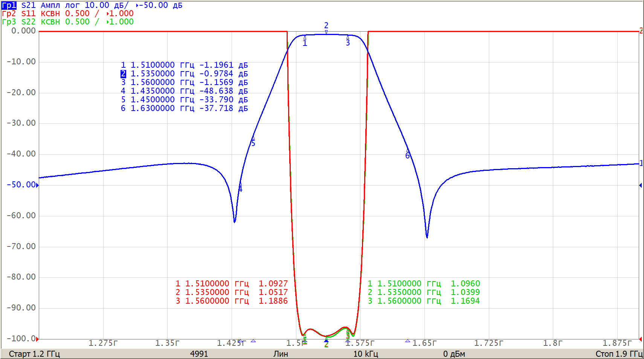Activate the Гр2 S11 trace
This screenshot has height=359, width=644.
(x=19, y=14)
